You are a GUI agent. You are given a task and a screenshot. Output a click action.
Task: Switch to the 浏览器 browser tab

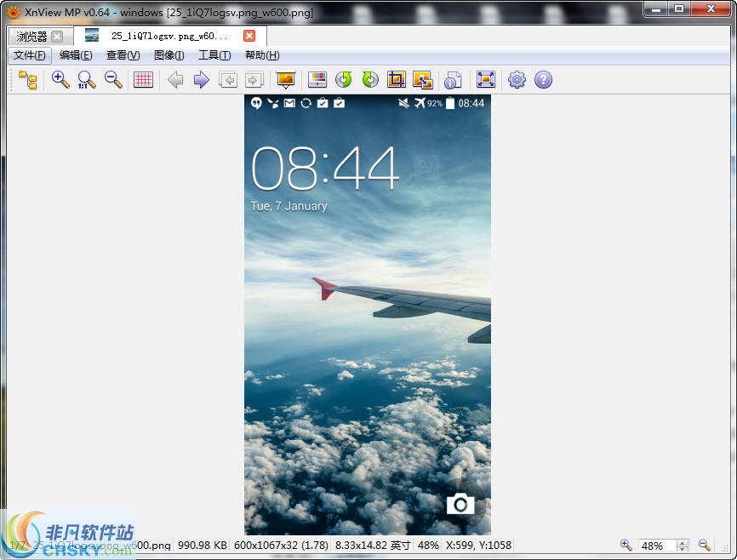[x=32, y=37]
